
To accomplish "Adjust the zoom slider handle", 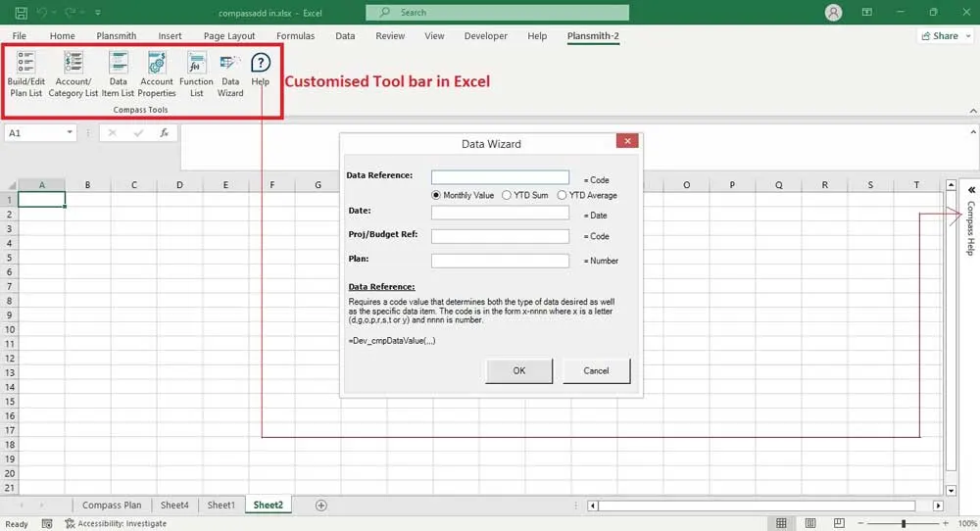I will pos(904,523).
